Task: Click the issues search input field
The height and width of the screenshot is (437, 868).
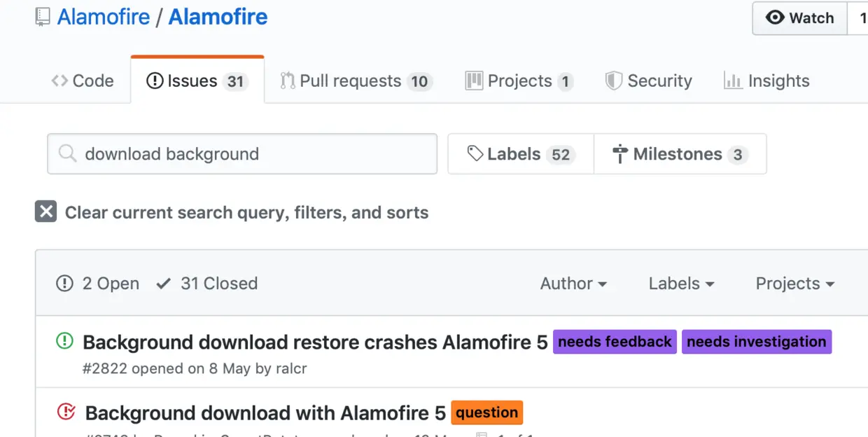Action: pos(252,154)
